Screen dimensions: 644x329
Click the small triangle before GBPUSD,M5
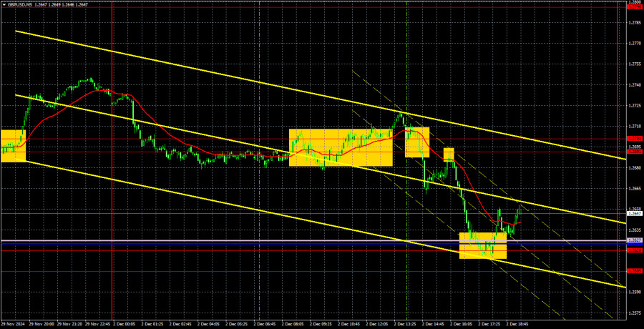tap(4, 4)
